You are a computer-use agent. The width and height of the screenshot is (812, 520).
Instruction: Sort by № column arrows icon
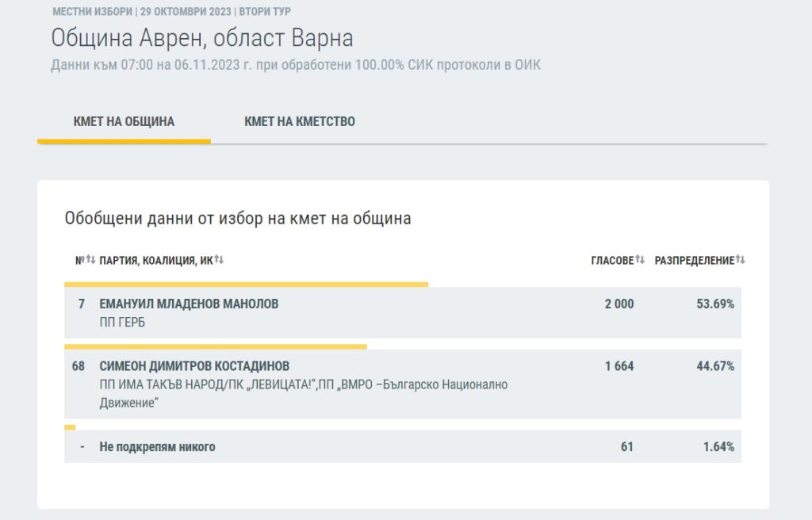click(90, 259)
